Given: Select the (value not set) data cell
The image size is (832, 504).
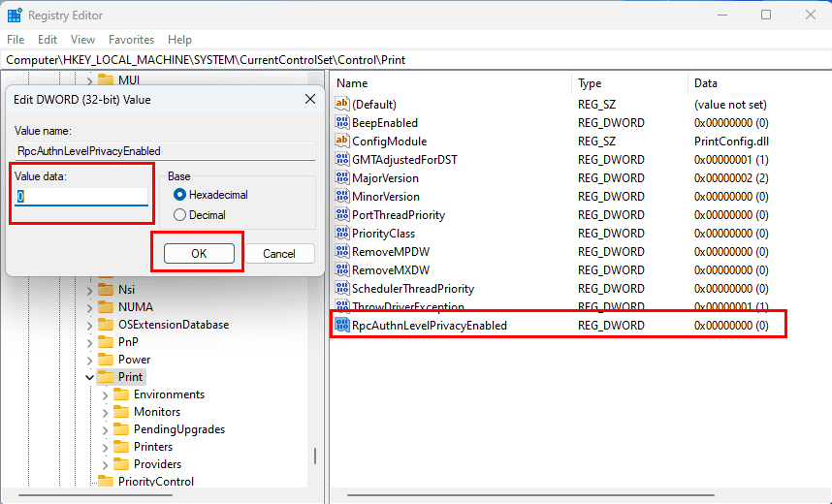Looking at the screenshot, I should click(x=730, y=104).
